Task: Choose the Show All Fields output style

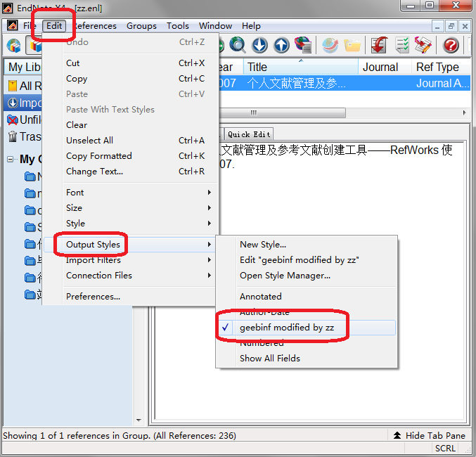Action: tap(269, 358)
